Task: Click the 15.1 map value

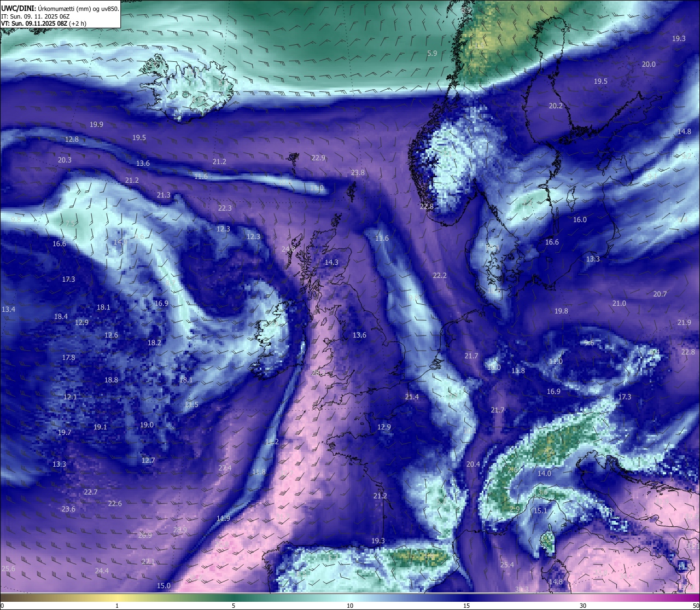Action: click(540, 510)
